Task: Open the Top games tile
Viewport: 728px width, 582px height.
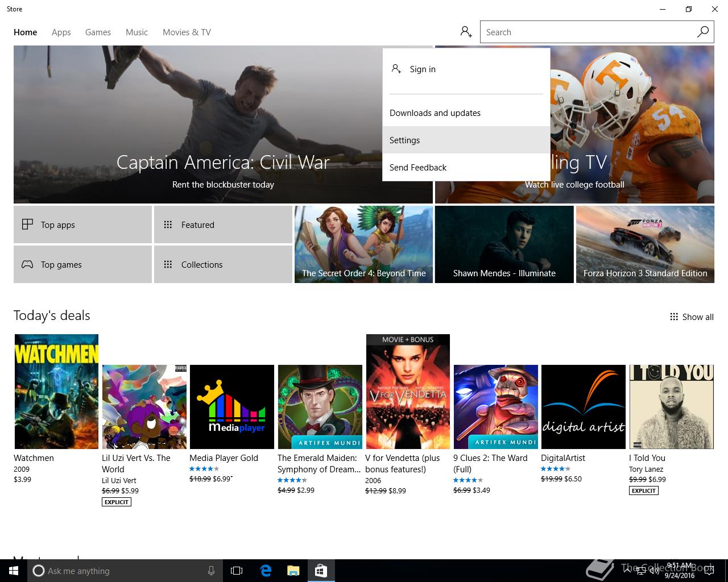Action: pyautogui.click(x=82, y=264)
